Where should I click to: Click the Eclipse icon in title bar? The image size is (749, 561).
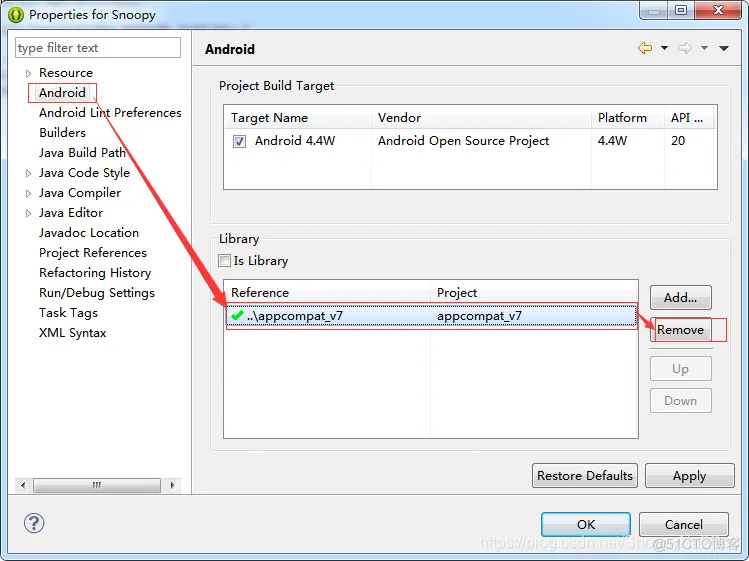(x=16, y=15)
